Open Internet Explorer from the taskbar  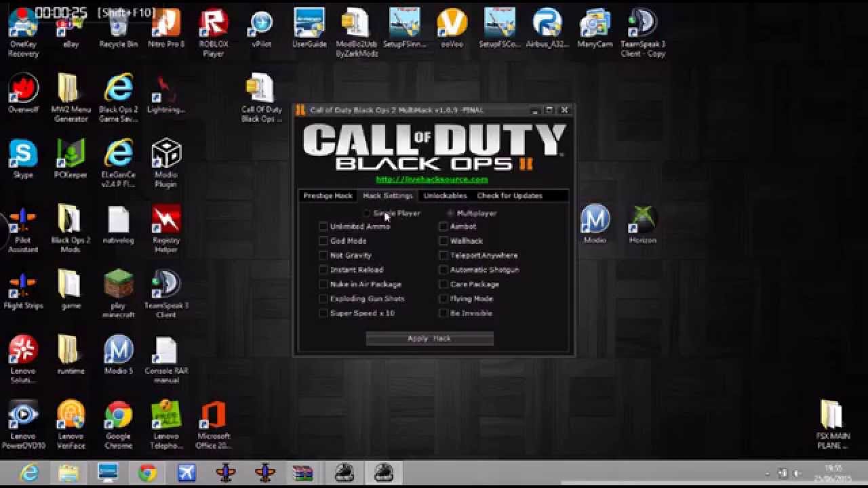pyautogui.click(x=29, y=473)
